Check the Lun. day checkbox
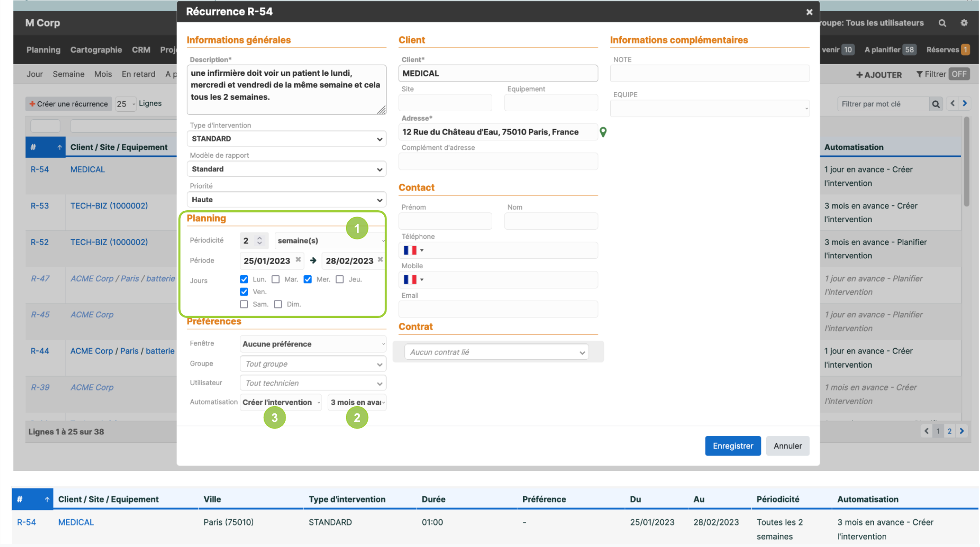Viewport: 980px width, 547px height. 244,279
